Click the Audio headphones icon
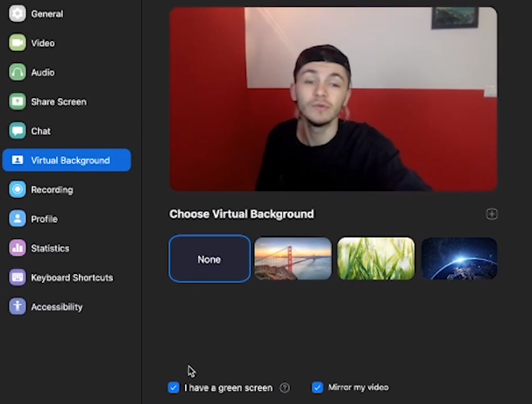Screen dimensions: 532x404 click(18, 72)
